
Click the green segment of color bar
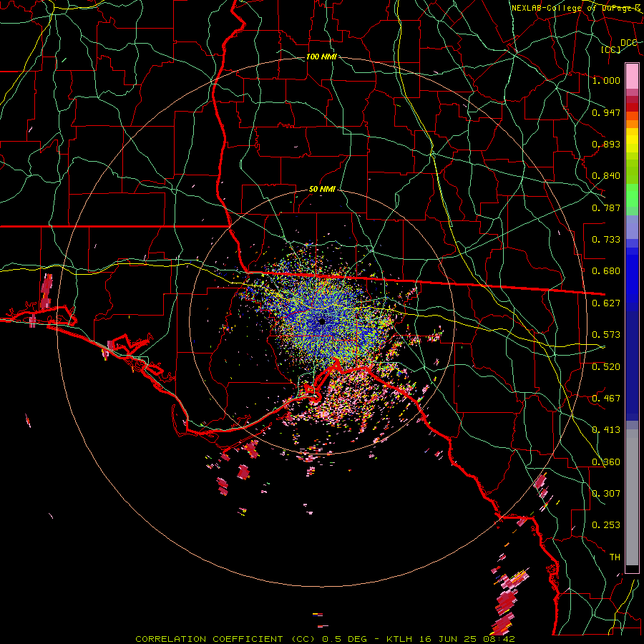(x=632, y=195)
